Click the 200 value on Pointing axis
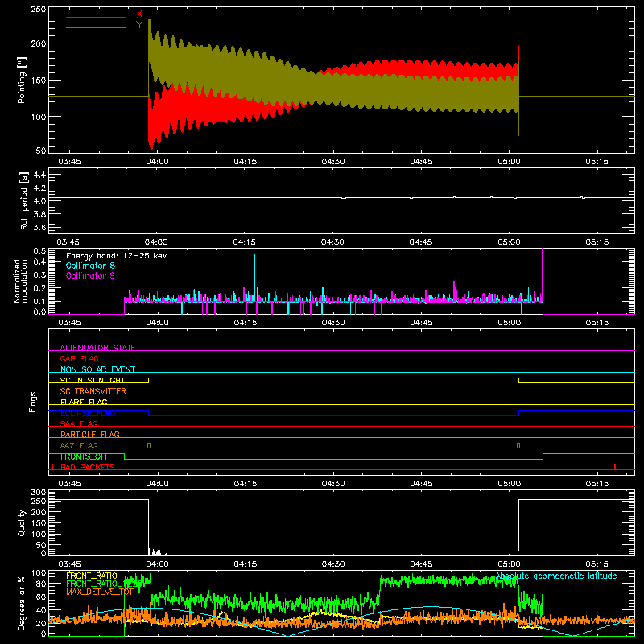The image size is (644, 644). click(x=39, y=43)
